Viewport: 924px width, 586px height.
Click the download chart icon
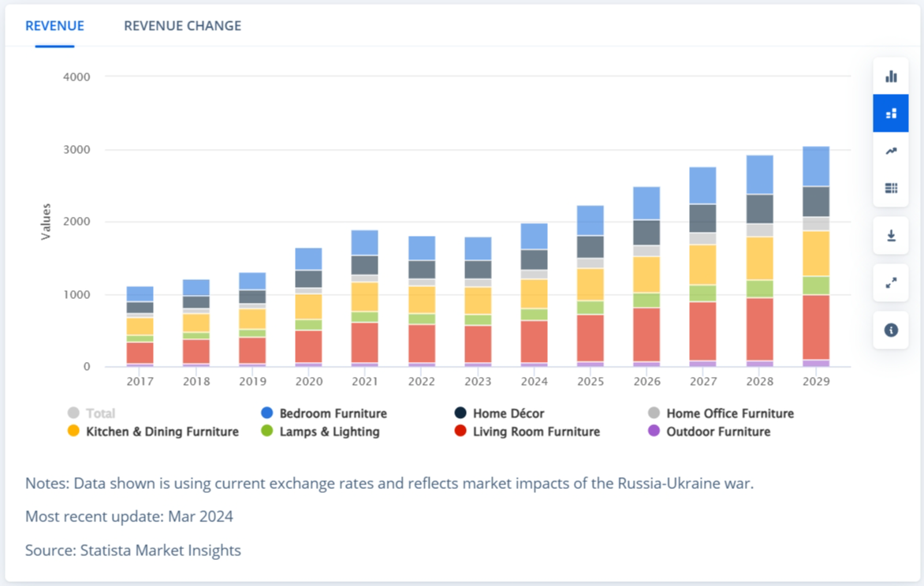pos(891,236)
